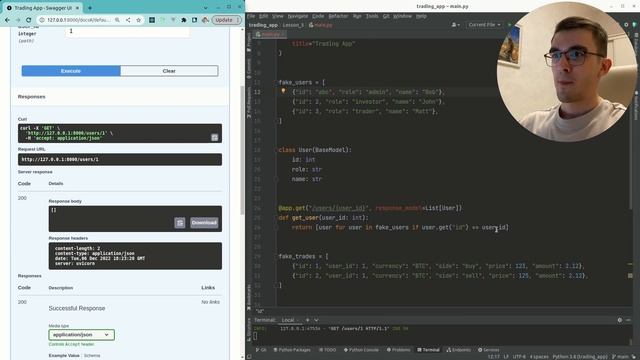Click the share icon in address bar
The width and height of the screenshot is (640, 360).
[x=128, y=20]
